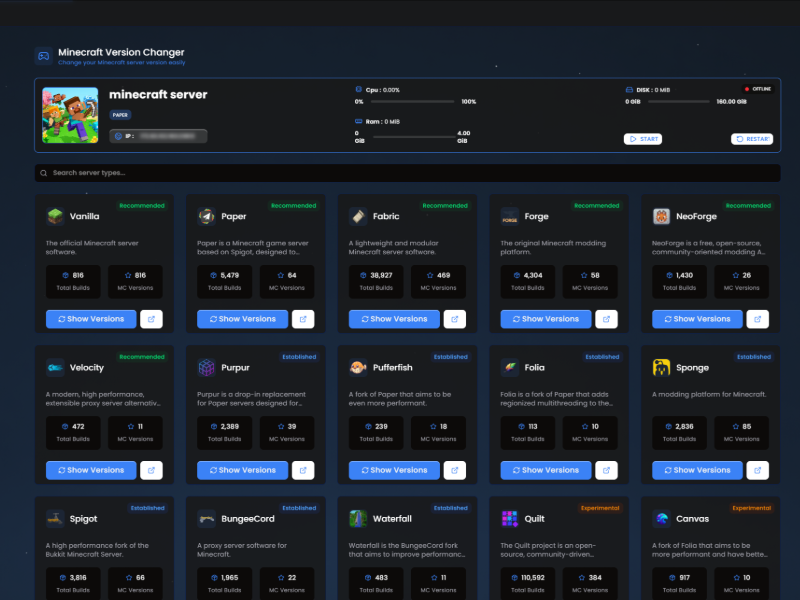Show Versions for Purpur
The height and width of the screenshot is (600, 800).
243,470
